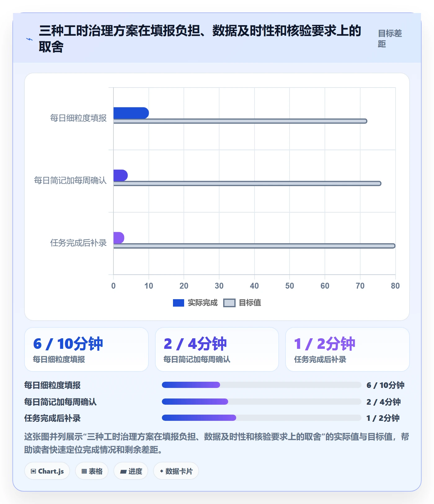Click the chart title starting with 三种工时治理方案
This screenshot has height=504, width=434.
pyautogui.click(x=200, y=38)
